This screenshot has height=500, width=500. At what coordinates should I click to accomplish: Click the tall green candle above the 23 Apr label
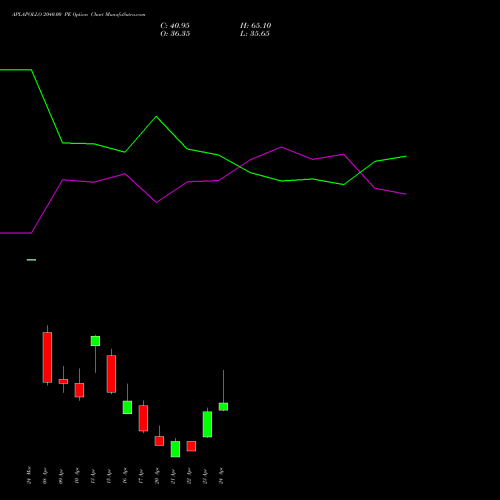coord(207,424)
